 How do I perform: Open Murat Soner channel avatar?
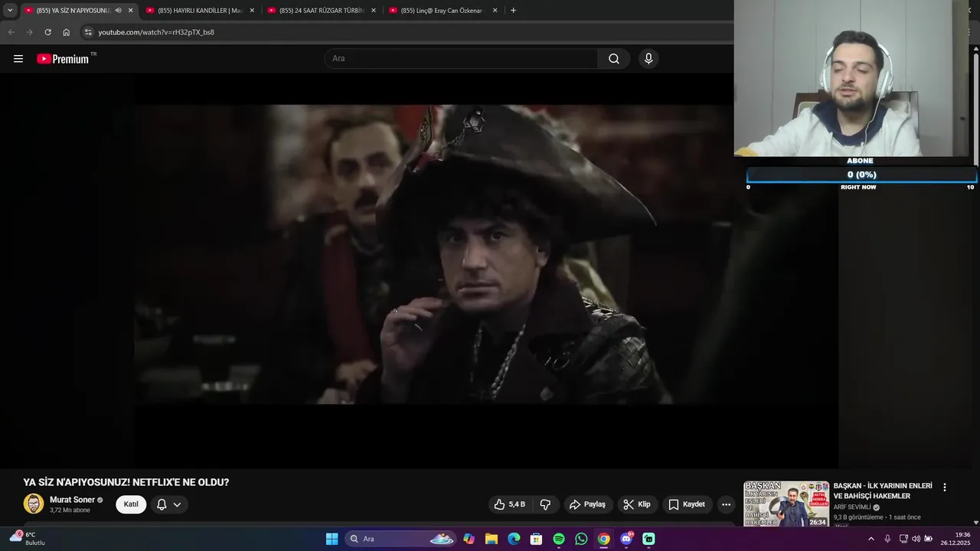(x=34, y=504)
